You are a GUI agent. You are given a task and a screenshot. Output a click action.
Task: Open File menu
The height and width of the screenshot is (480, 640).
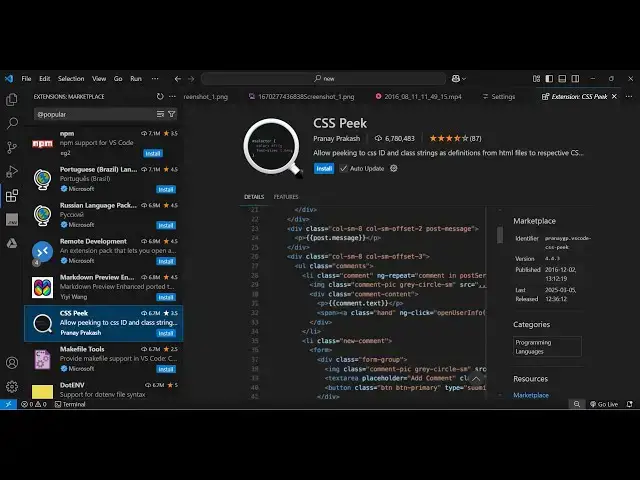[x=27, y=79]
